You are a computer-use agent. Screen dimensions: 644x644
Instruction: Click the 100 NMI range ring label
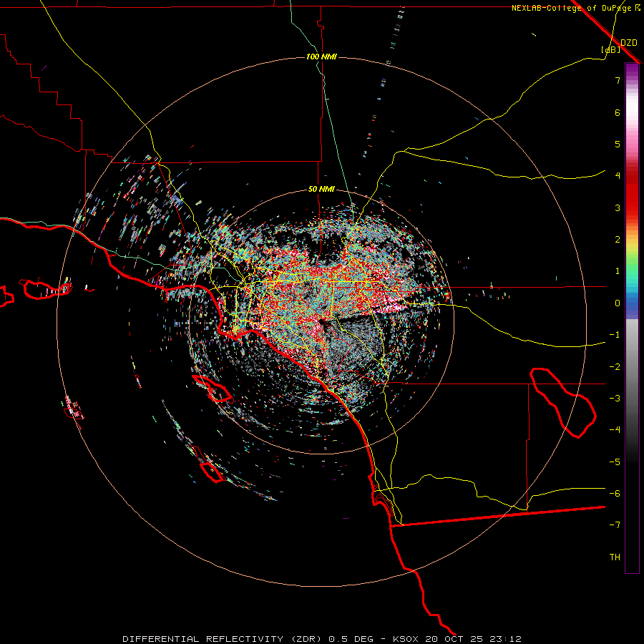pos(321,57)
